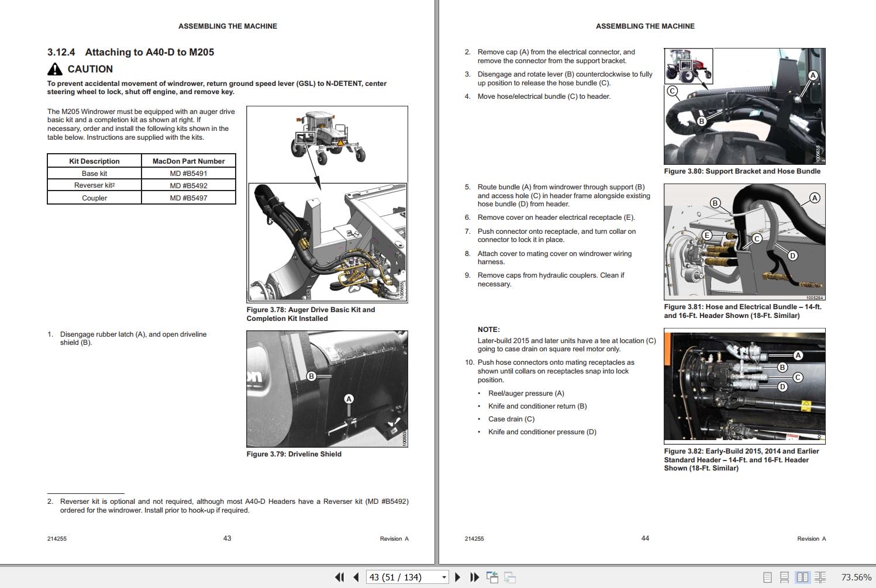Click the footnote about Reverser kit
Image resolution: width=876 pixels, height=588 pixels.
[x=228, y=505]
